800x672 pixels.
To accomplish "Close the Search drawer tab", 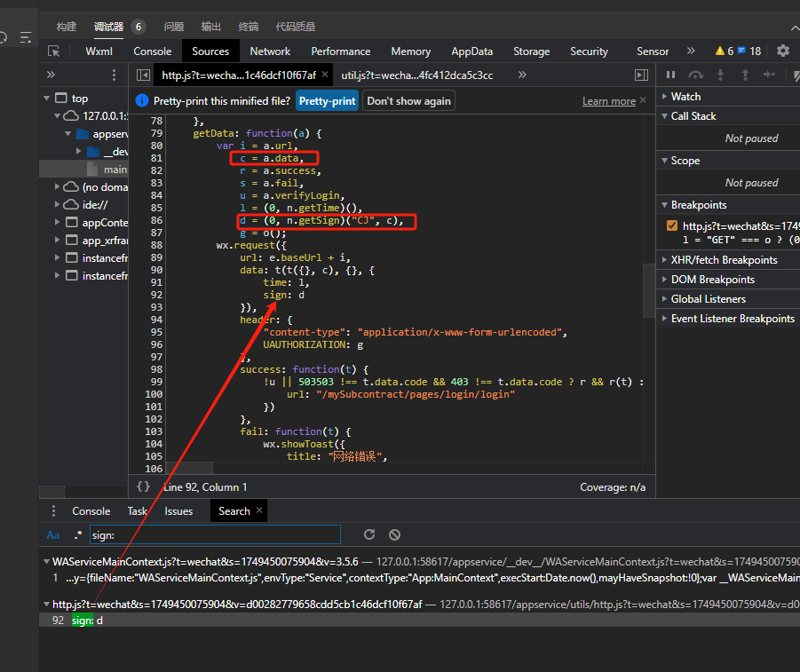I will tap(259, 510).
